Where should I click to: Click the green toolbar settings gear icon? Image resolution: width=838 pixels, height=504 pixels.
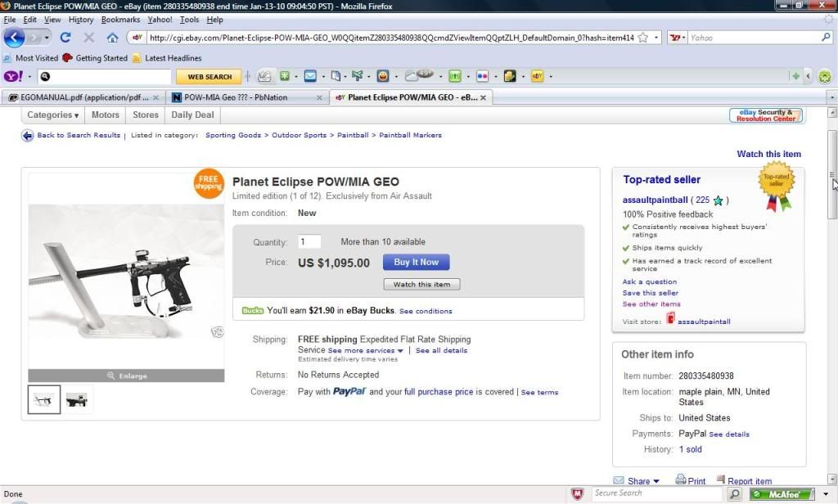tap(825, 76)
